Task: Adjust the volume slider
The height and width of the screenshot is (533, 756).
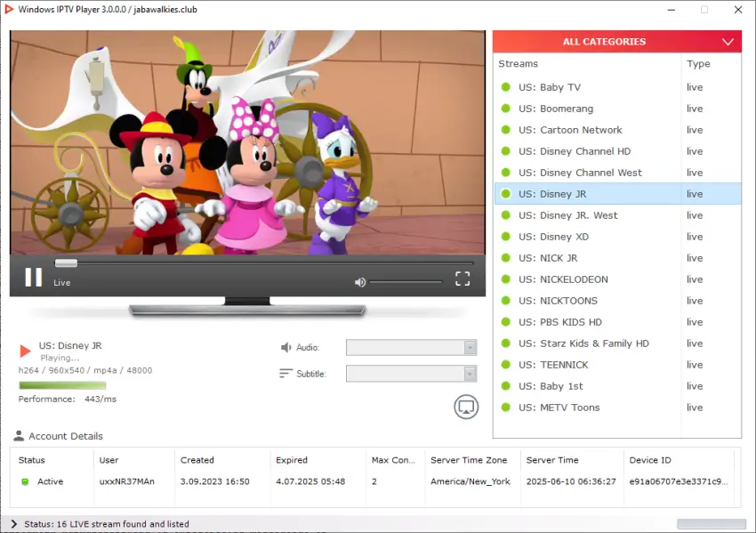Action: point(406,282)
